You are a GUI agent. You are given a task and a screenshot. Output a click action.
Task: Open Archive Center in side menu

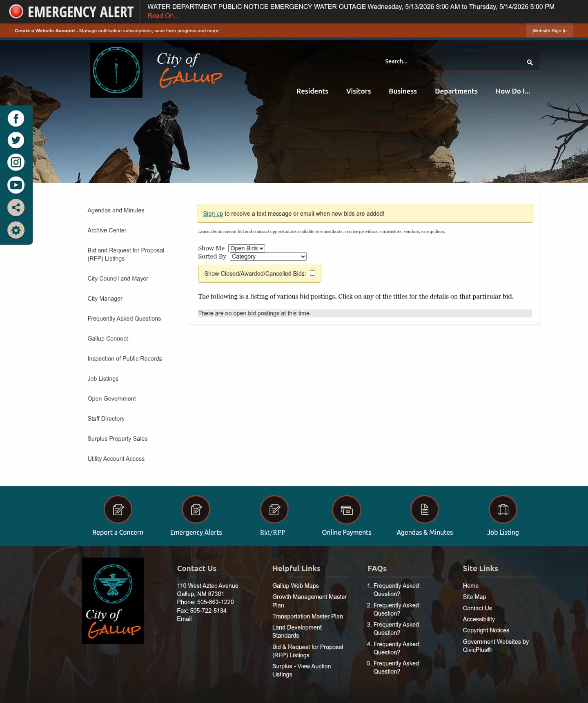click(107, 230)
